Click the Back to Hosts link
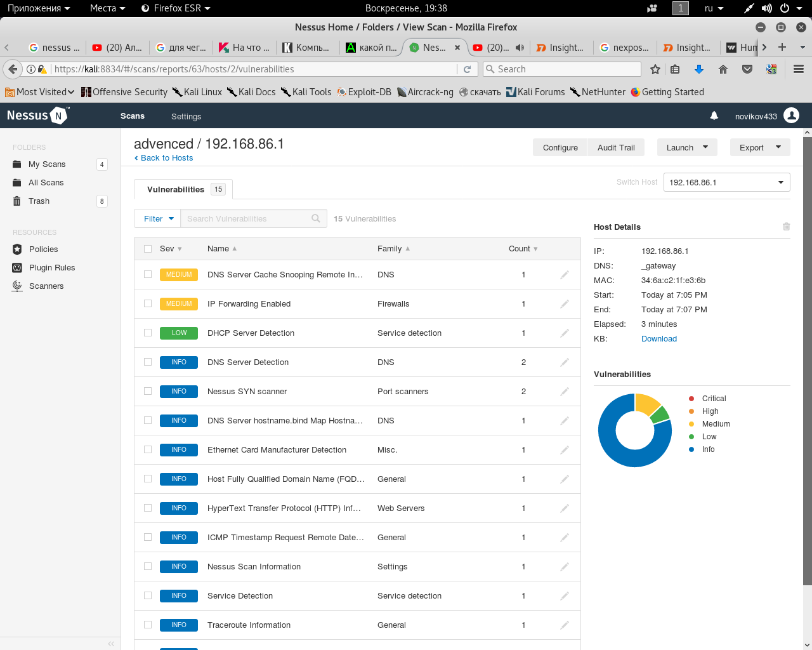This screenshot has width=812, height=650. coord(166,158)
